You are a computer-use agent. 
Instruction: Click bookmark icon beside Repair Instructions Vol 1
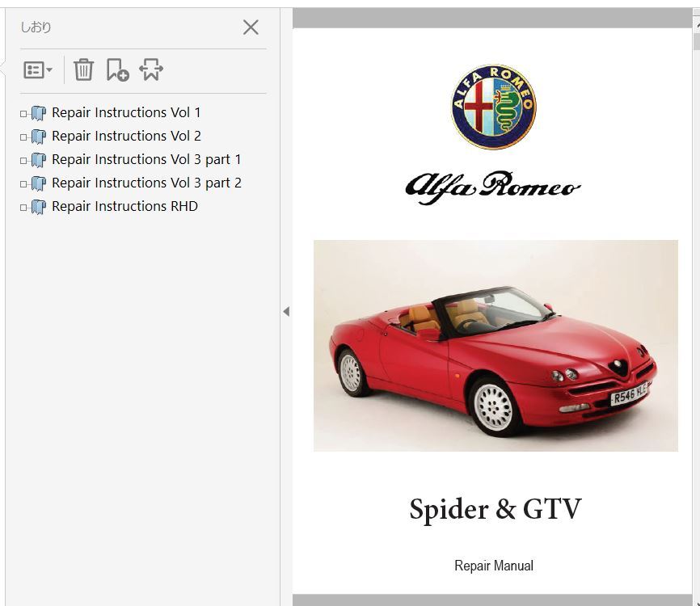point(39,113)
